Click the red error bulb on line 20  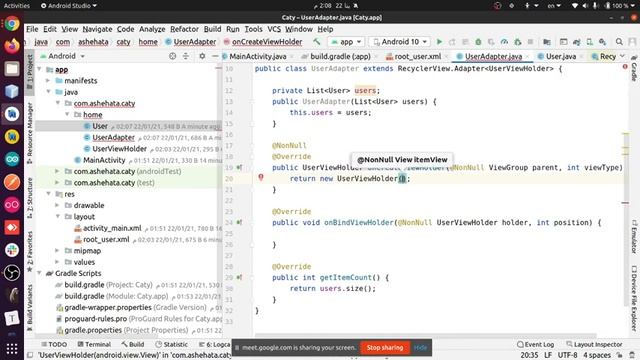click(261, 177)
